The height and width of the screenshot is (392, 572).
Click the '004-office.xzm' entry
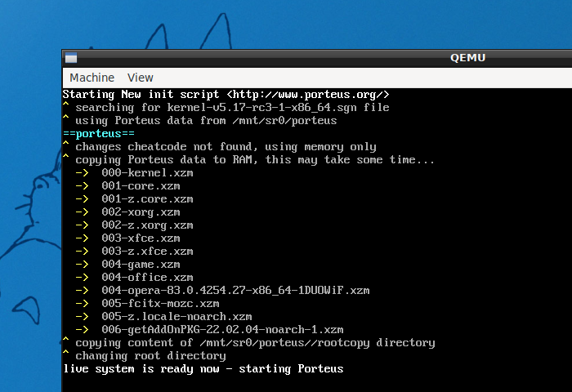pyautogui.click(x=147, y=278)
